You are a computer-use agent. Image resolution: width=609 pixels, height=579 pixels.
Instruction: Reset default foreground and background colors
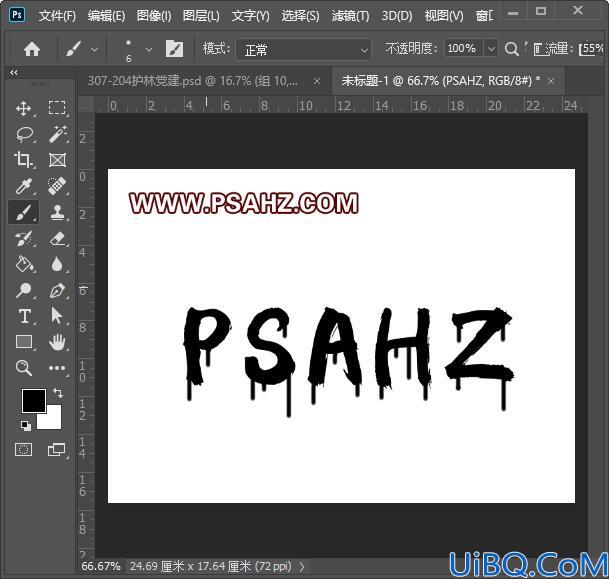pos(26,426)
